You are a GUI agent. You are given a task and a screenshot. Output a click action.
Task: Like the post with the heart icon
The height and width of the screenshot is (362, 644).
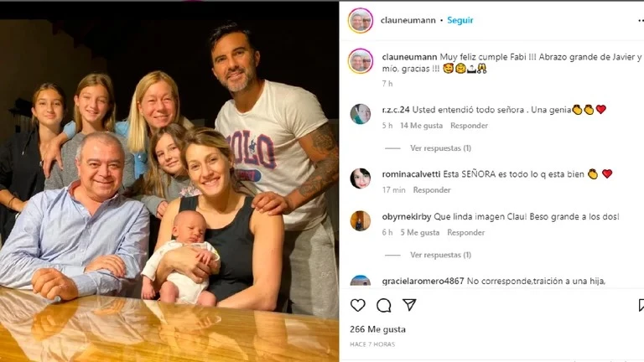pos(358,305)
